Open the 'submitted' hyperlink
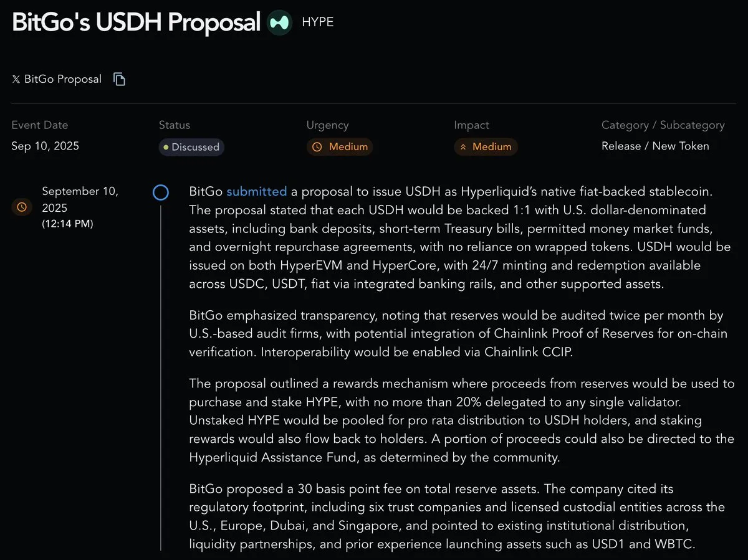The width and height of the screenshot is (748, 560). tap(257, 191)
